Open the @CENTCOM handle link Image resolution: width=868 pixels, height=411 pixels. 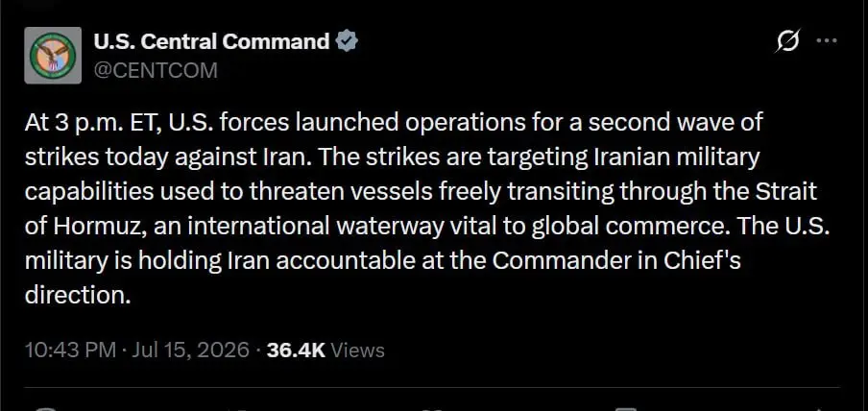point(156,70)
